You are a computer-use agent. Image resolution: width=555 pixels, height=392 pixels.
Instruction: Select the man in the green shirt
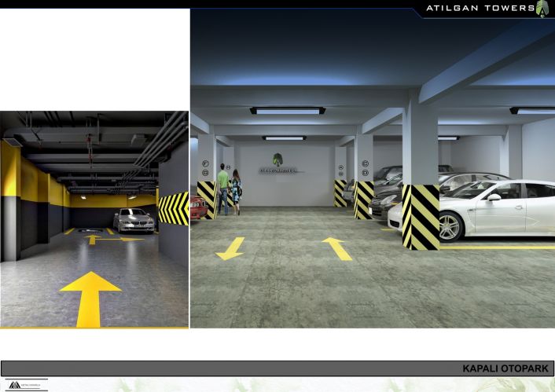point(222,189)
